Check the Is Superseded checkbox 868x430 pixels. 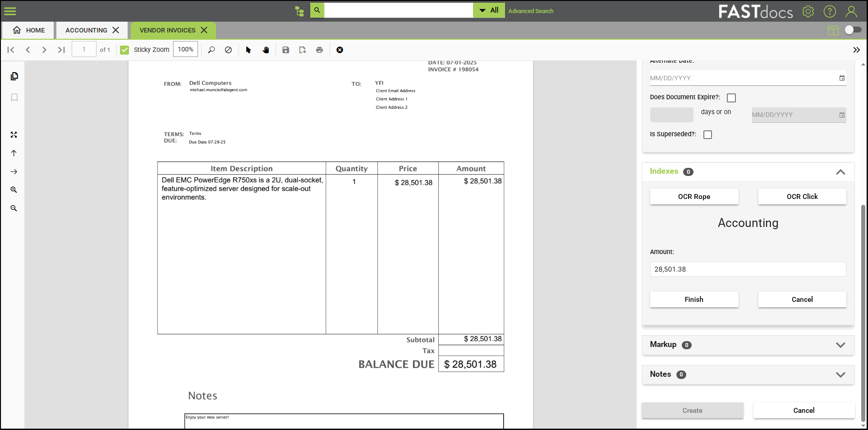pyautogui.click(x=707, y=134)
